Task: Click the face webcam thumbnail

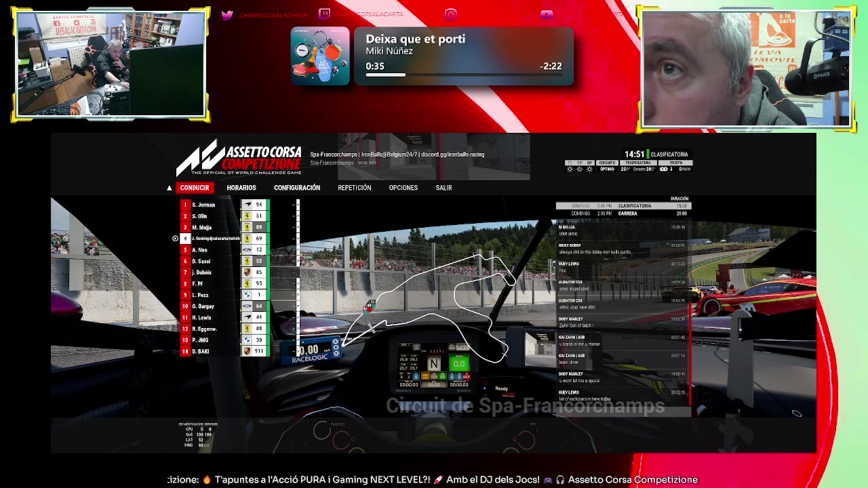Action: click(x=746, y=69)
